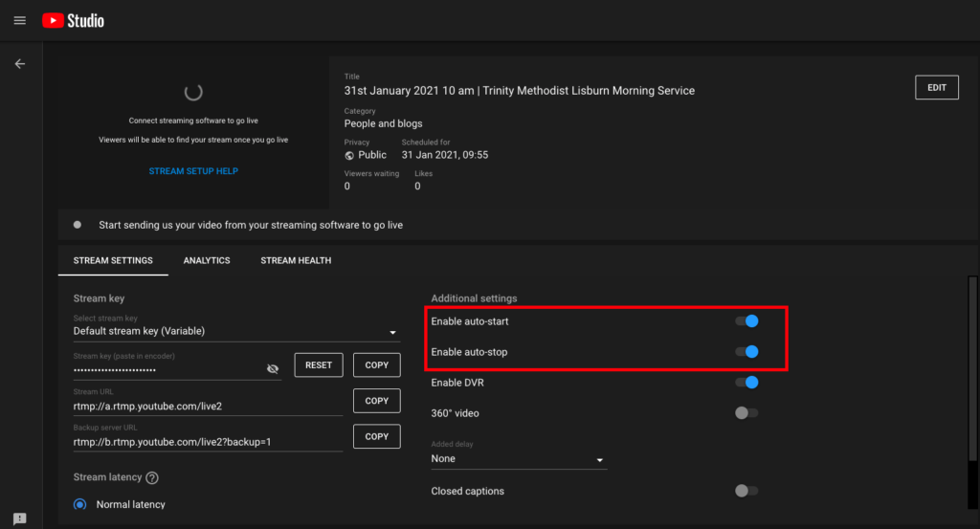Turn on the 360° video switch
The width and height of the screenshot is (980, 529).
point(746,413)
